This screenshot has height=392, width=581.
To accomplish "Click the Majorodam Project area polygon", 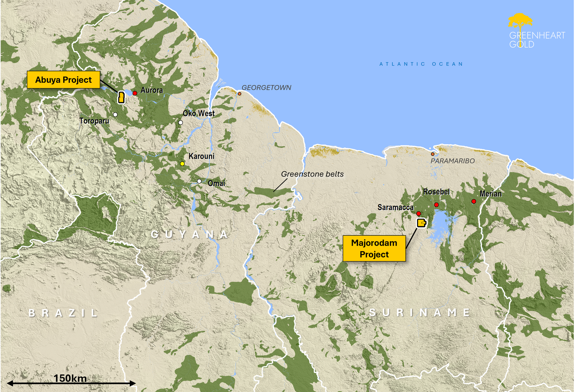I will coord(421,223).
